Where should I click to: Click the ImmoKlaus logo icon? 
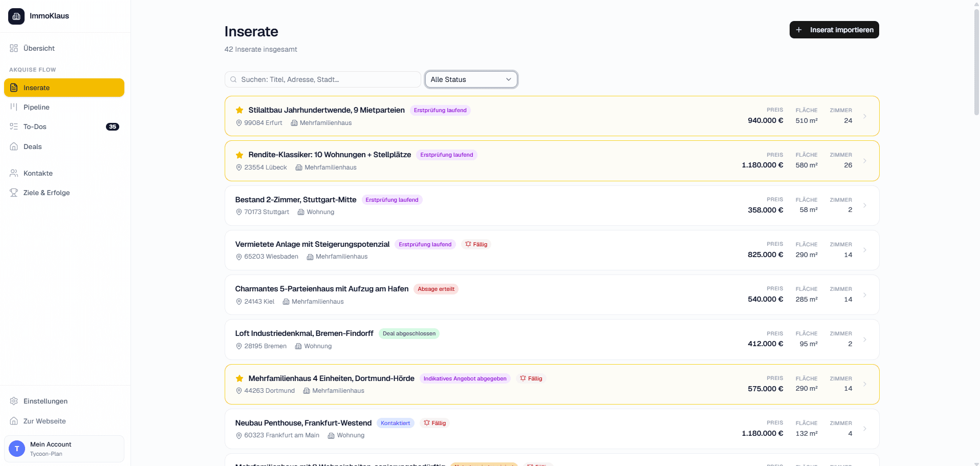16,16
